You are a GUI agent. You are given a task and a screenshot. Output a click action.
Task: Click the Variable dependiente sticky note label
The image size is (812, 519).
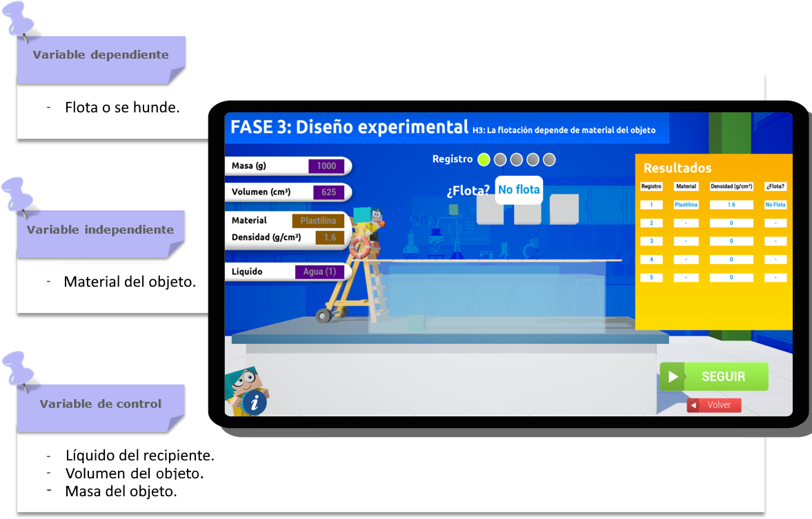point(101,55)
